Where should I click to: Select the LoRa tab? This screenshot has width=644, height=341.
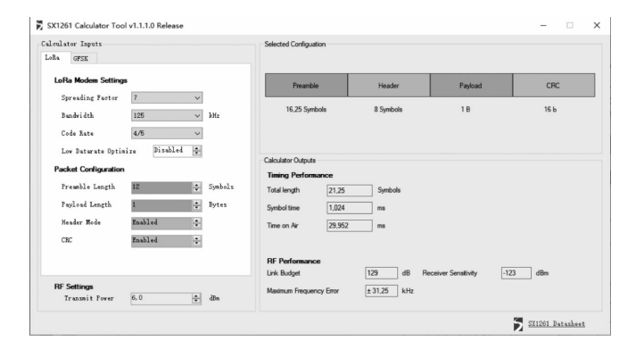[55, 57]
